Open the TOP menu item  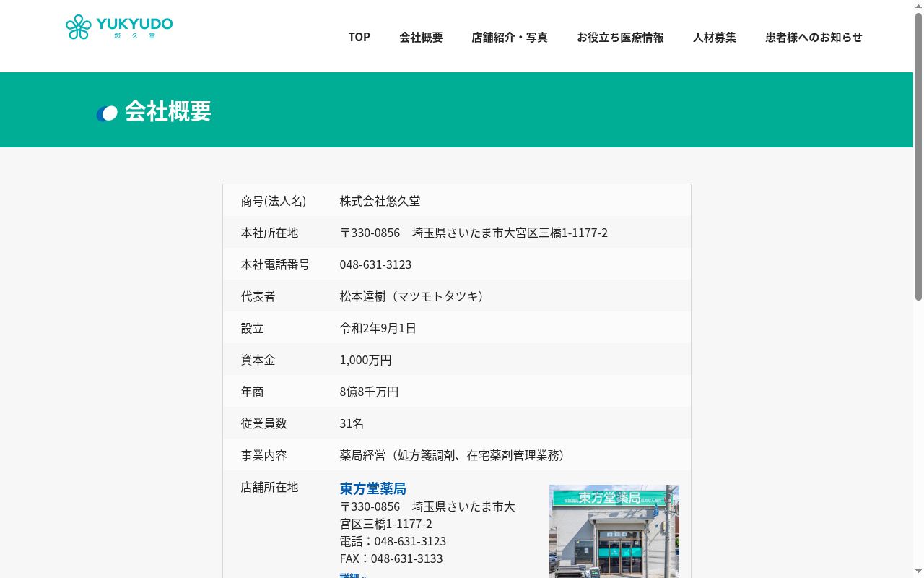pos(359,37)
